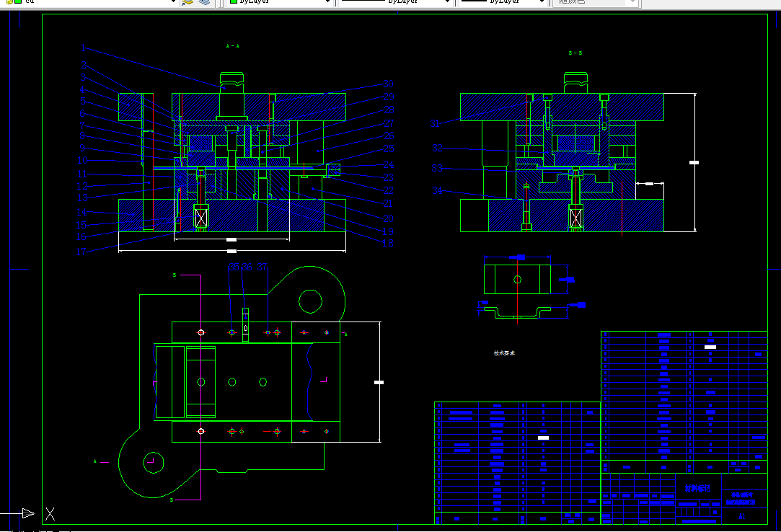
Task: Select the "B - B" section view label
Action: pos(575,53)
